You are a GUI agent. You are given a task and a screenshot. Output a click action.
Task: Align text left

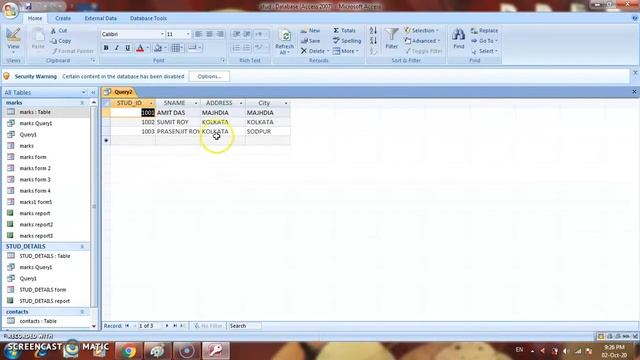(x=198, y=34)
